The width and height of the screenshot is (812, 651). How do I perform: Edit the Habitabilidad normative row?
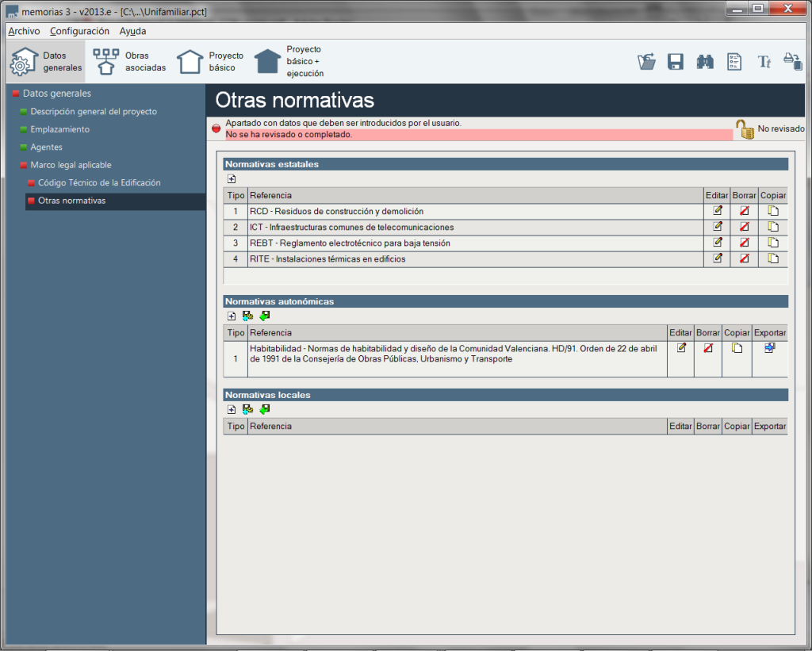point(681,348)
